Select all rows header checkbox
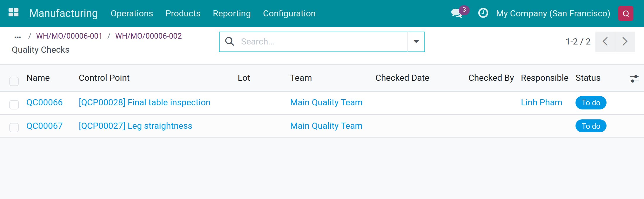 point(14,81)
